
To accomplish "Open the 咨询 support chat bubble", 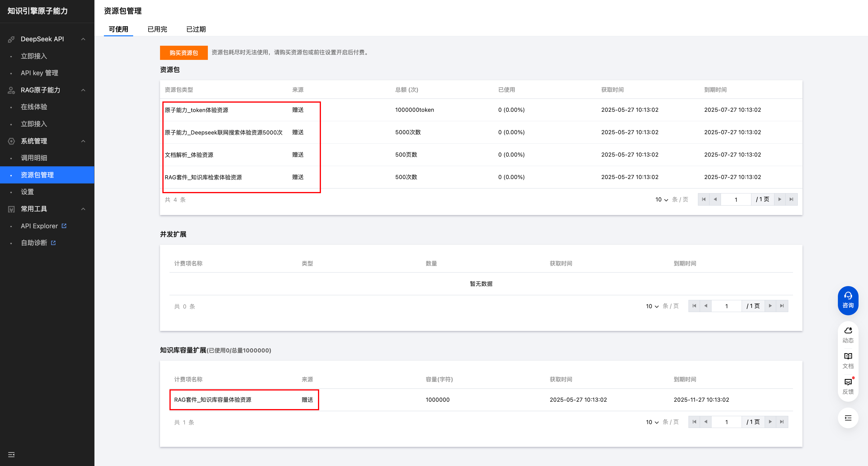I will pyautogui.click(x=848, y=300).
